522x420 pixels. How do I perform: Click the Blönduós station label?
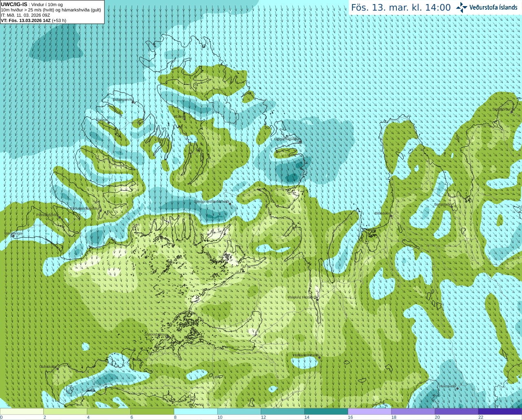point(383,213)
